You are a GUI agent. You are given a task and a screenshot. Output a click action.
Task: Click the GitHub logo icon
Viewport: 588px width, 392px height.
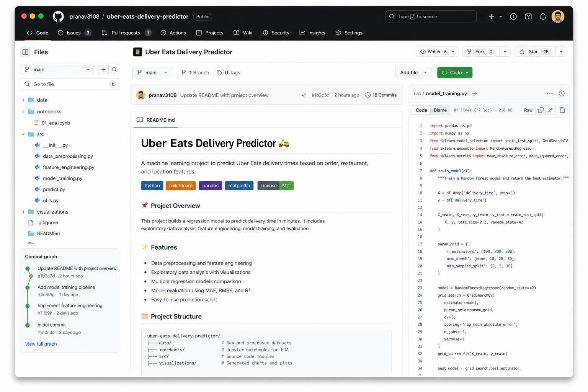pyautogui.click(x=58, y=16)
